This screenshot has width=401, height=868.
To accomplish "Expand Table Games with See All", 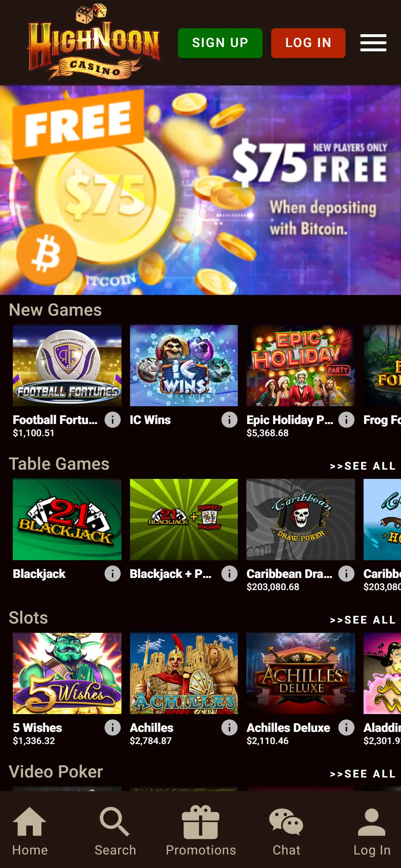I will tap(363, 466).
